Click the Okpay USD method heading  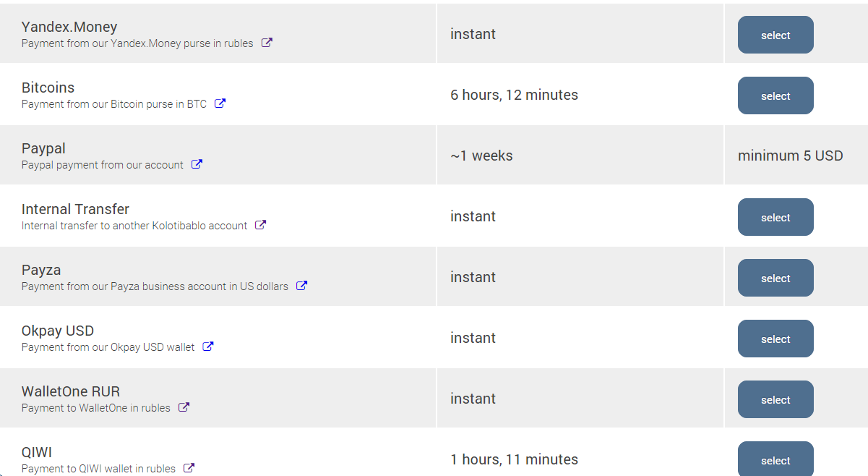click(x=58, y=331)
